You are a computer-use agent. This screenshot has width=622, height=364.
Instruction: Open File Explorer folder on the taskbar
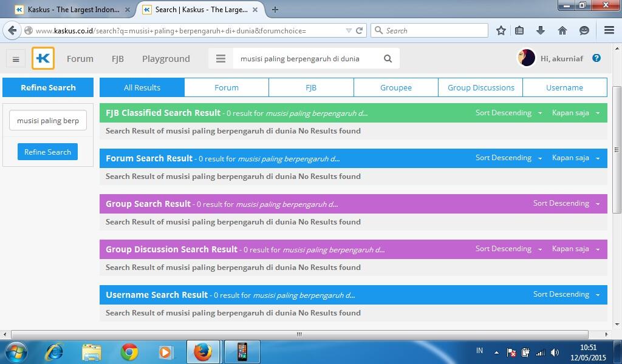(91, 352)
